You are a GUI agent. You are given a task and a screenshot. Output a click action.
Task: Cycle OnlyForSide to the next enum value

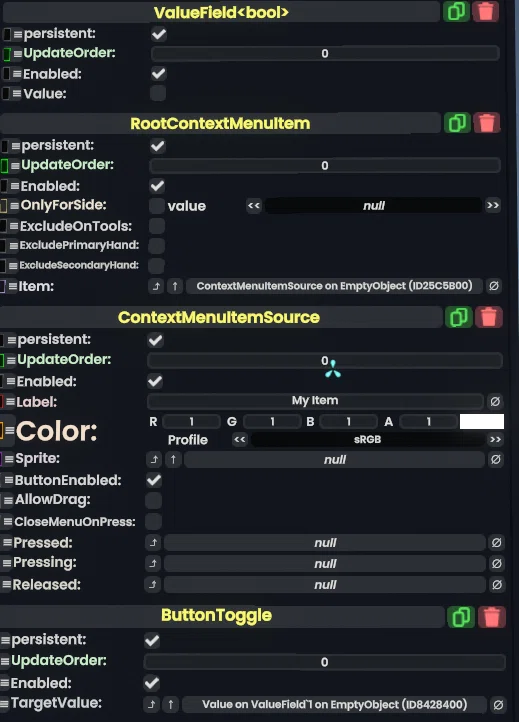493,205
